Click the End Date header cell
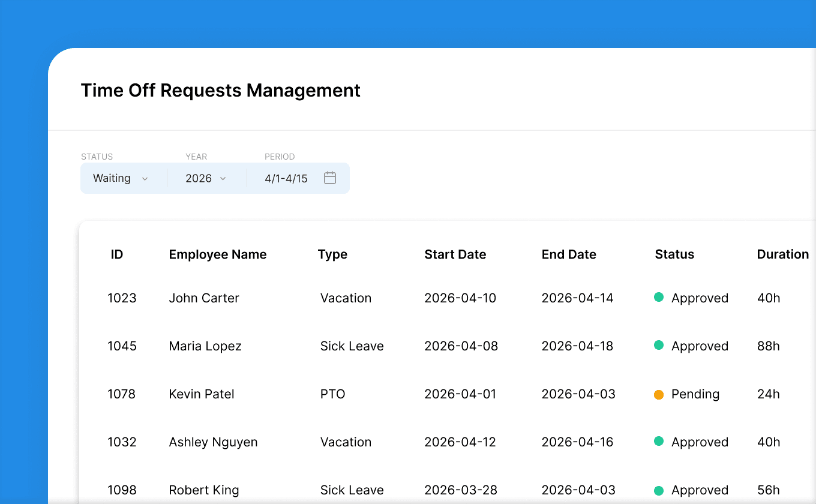Viewport: 816px width, 504px height. [569, 254]
